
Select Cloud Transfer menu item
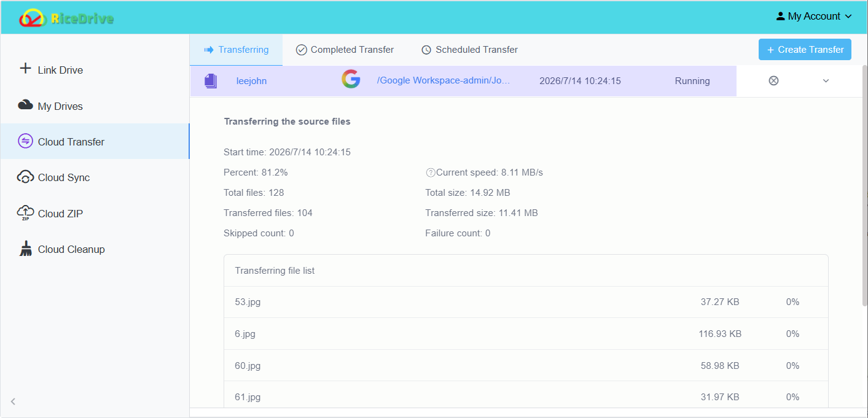(x=95, y=142)
